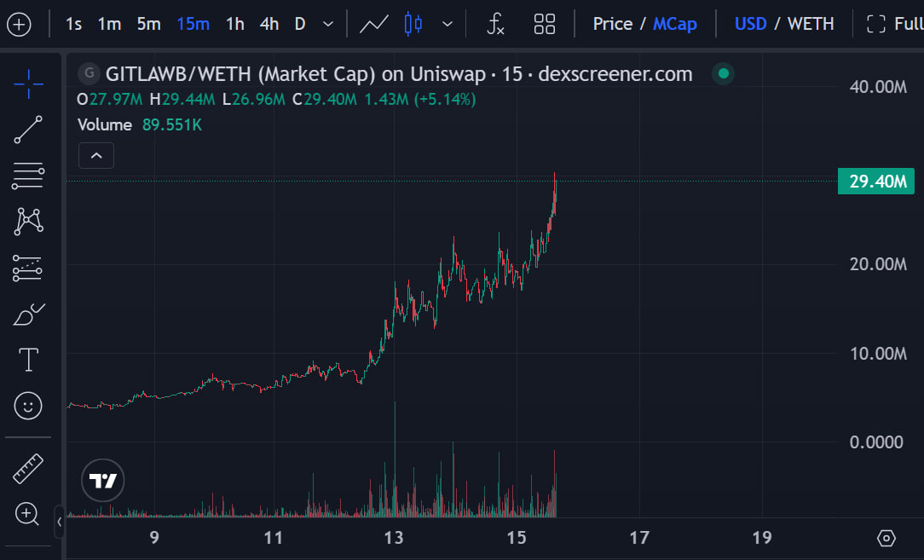
Task: Click the change value 1.43M (+5.14%)
Action: pyautogui.click(x=420, y=99)
